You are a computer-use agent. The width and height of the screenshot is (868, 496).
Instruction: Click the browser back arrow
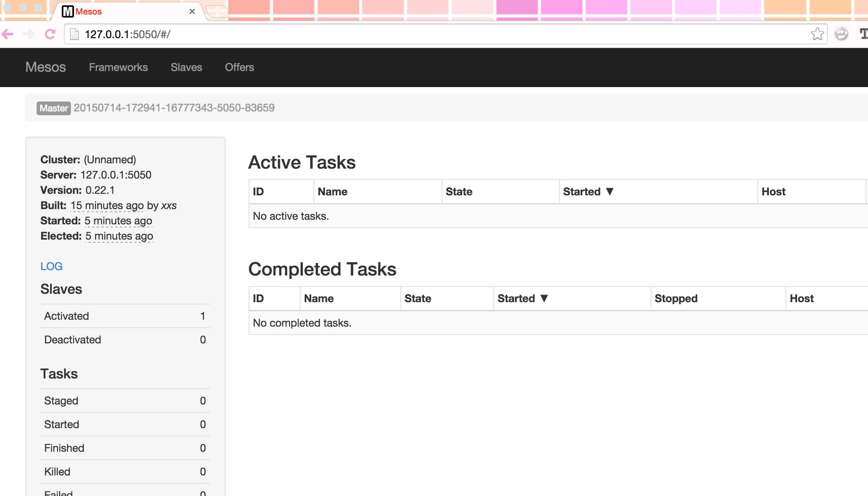(8, 34)
